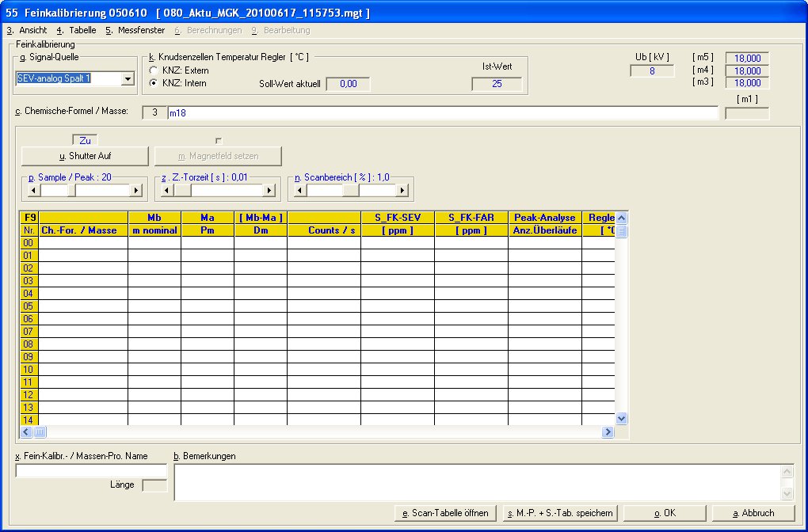Click the [m5] value field
This screenshot has width=808, height=532.
click(x=747, y=59)
